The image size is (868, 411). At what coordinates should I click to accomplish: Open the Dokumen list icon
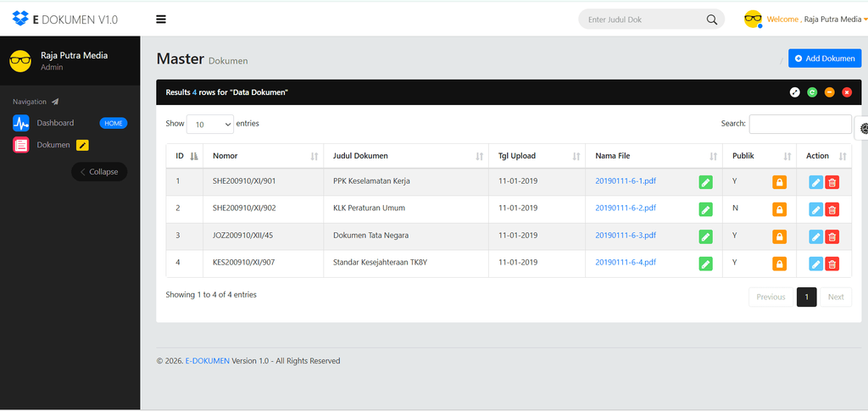tap(21, 145)
